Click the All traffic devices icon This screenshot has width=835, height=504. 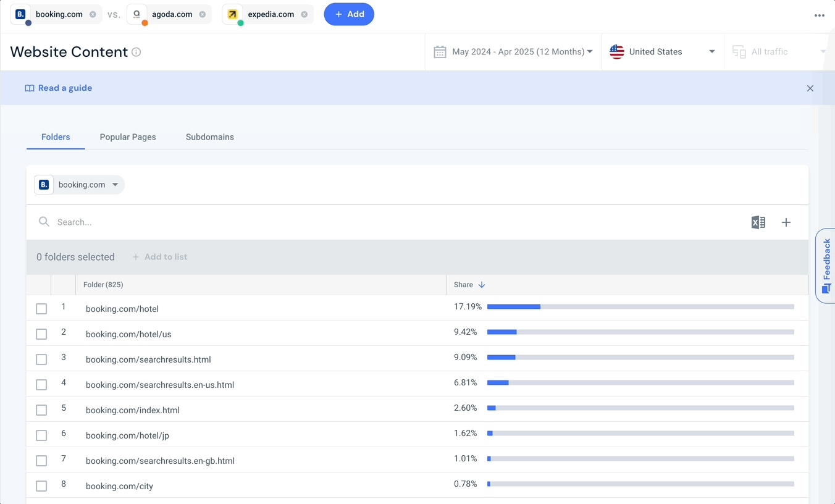pyautogui.click(x=739, y=52)
